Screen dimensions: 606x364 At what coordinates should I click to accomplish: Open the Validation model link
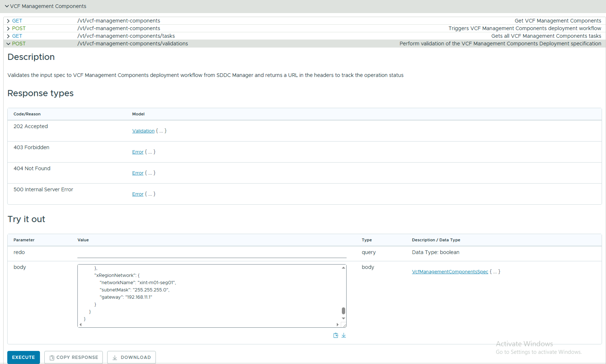(x=143, y=131)
